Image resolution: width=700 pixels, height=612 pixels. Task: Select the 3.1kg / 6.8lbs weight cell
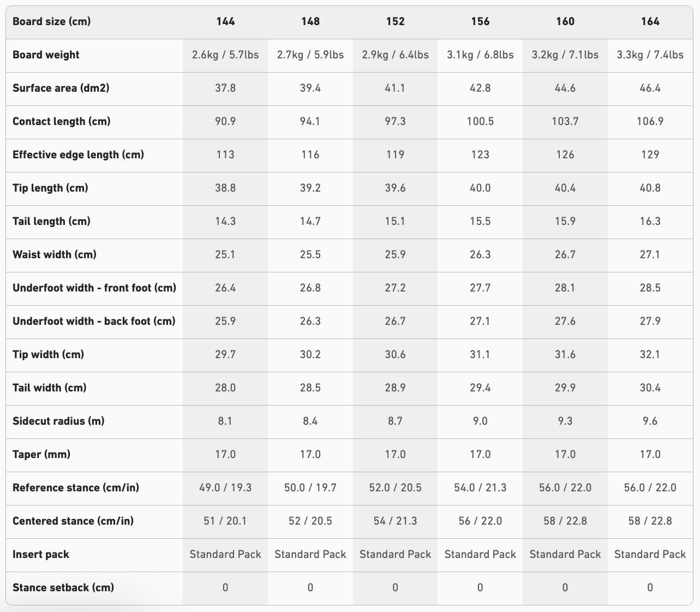(480, 55)
